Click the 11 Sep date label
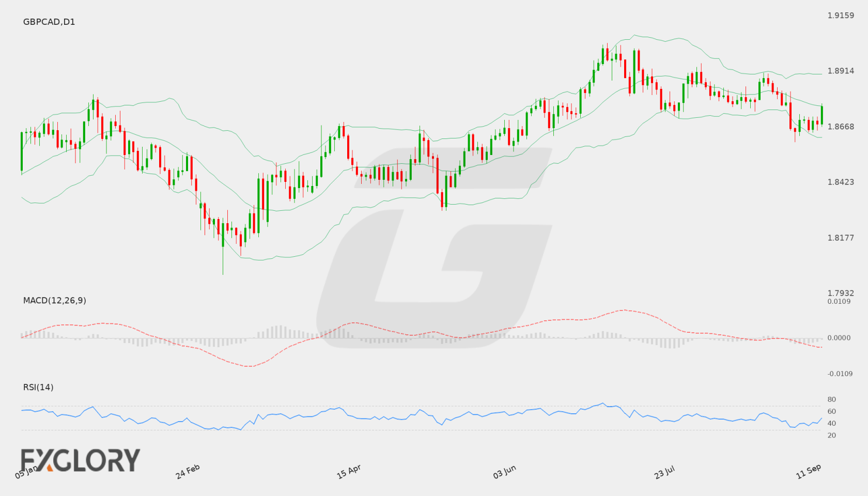 click(809, 472)
